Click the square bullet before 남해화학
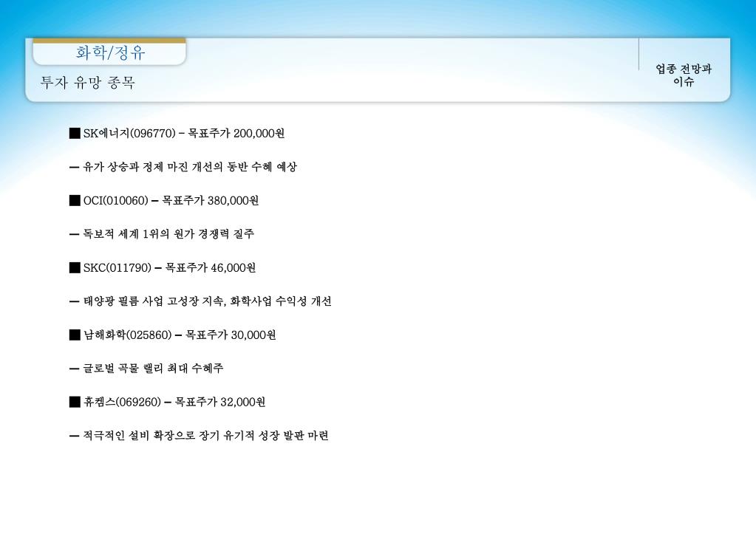This screenshot has width=756, height=534. pos(75,335)
